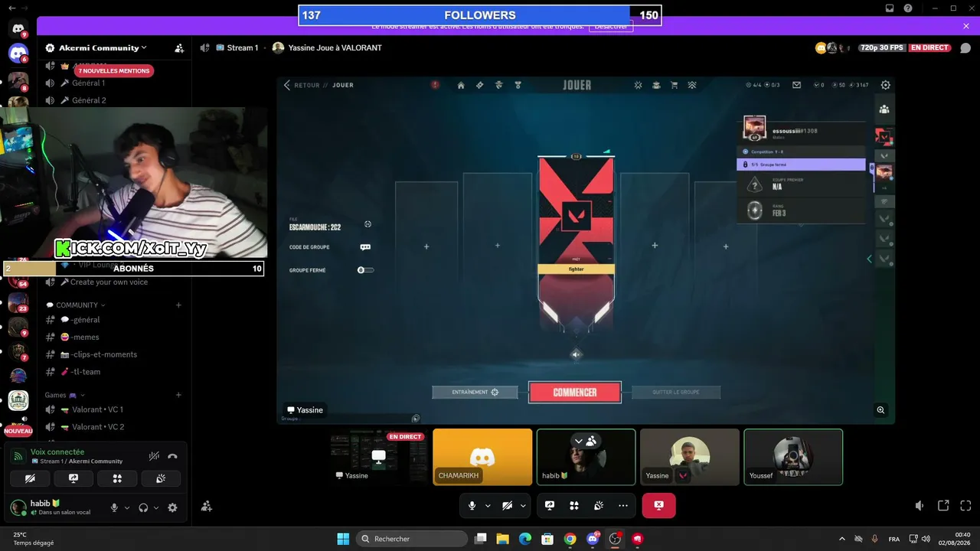
Task: Toggle deafen headphones in the habib user panel
Action: point(143,507)
